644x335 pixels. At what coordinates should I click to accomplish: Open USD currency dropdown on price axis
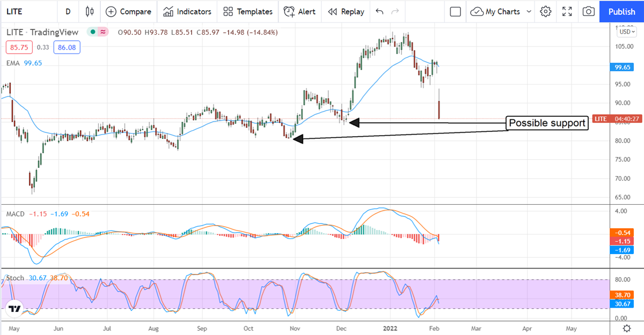(627, 32)
